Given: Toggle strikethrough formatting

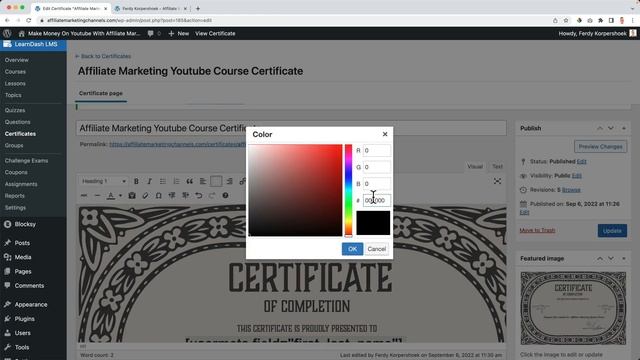Looking at the screenshot, I should pos(84,196).
